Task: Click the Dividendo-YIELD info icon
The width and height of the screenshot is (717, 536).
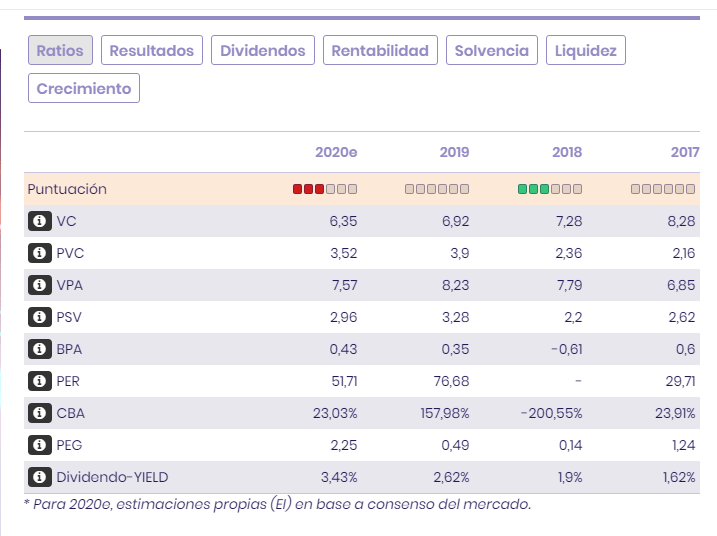Action: 39,477
